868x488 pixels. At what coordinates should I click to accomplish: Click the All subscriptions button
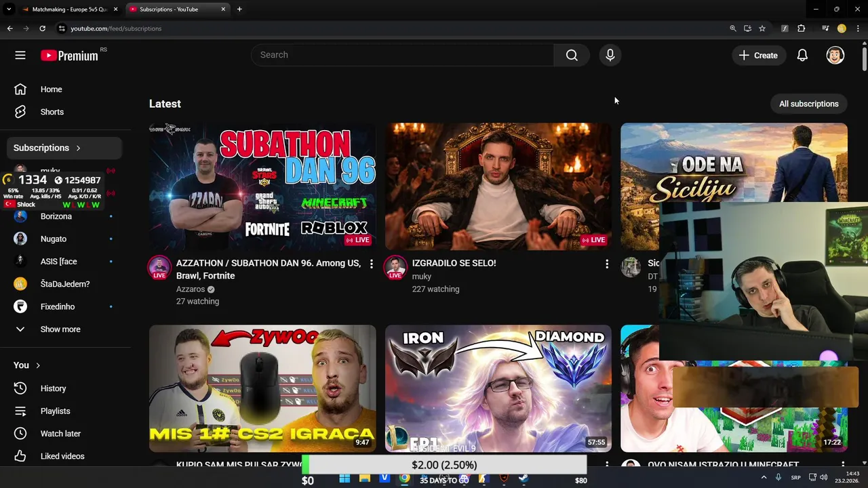tap(808, 104)
